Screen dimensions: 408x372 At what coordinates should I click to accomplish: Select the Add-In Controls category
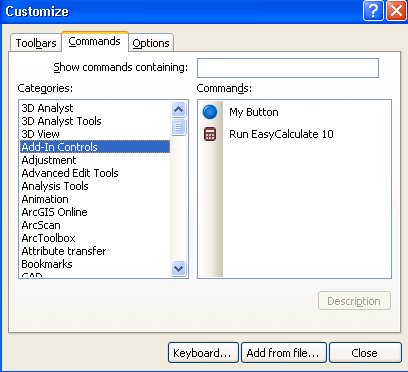tap(95, 147)
